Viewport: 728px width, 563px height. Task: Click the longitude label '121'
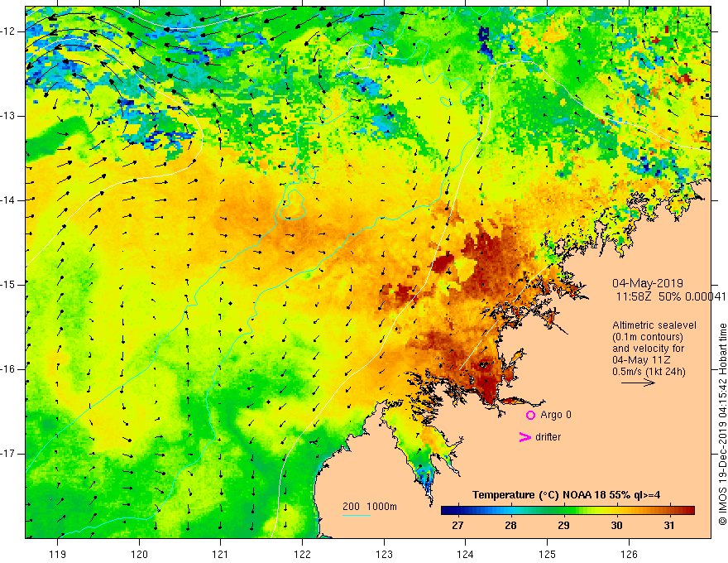pyautogui.click(x=221, y=554)
